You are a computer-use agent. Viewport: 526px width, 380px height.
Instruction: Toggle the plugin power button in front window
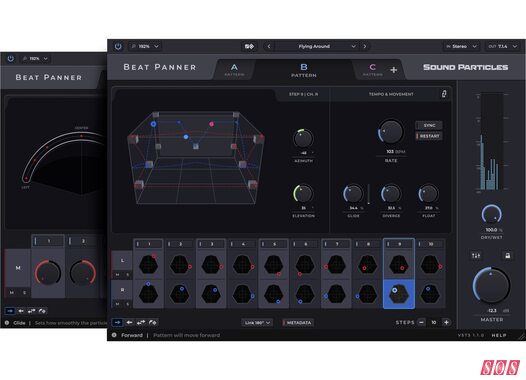118,46
